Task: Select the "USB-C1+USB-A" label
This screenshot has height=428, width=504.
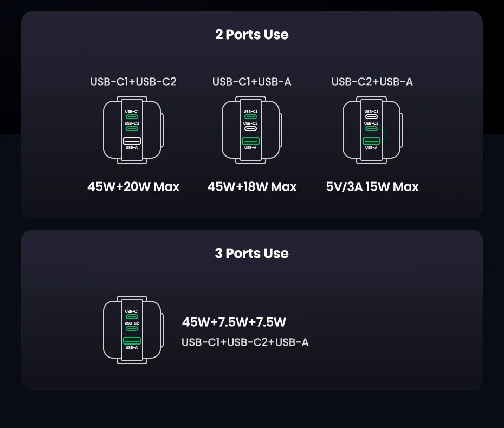Action: 252,82
